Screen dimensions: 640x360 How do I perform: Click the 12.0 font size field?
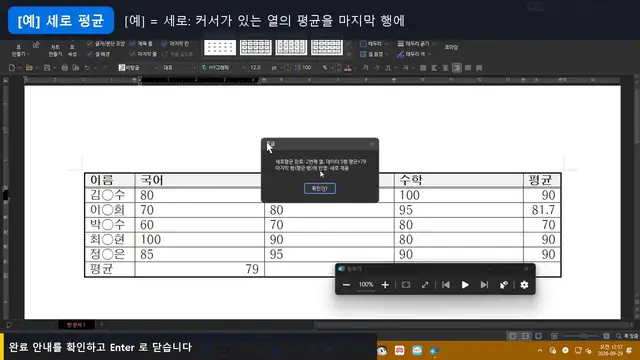point(256,68)
